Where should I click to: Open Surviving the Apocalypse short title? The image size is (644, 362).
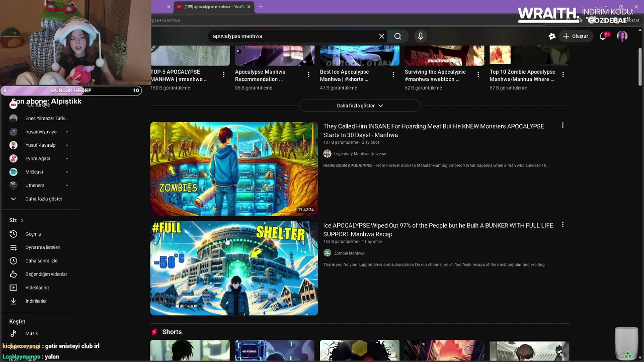click(435, 75)
